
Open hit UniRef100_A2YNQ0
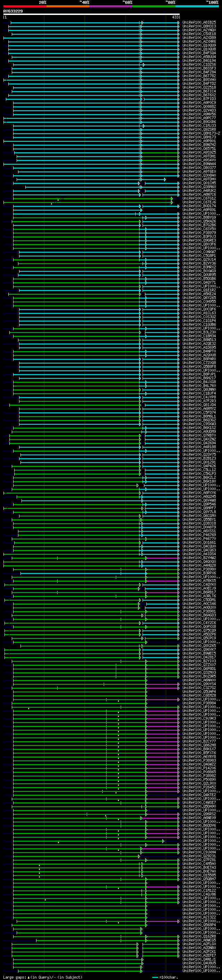(199, 30)
